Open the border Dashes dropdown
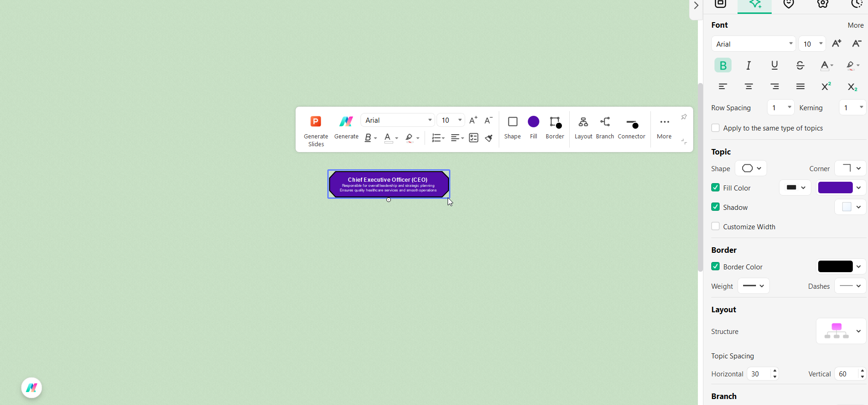This screenshot has height=405, width=868. pyautogui.click(x=850, y=286)
